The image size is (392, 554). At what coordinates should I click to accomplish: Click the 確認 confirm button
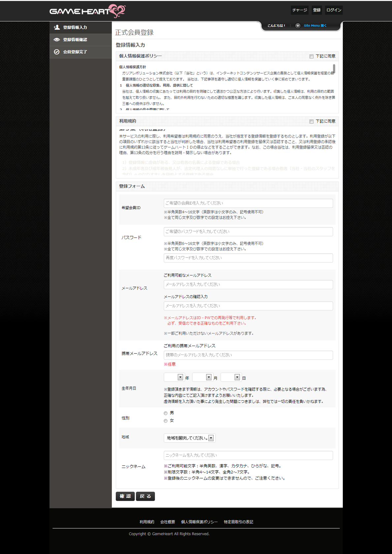click(x=125, y=496)
